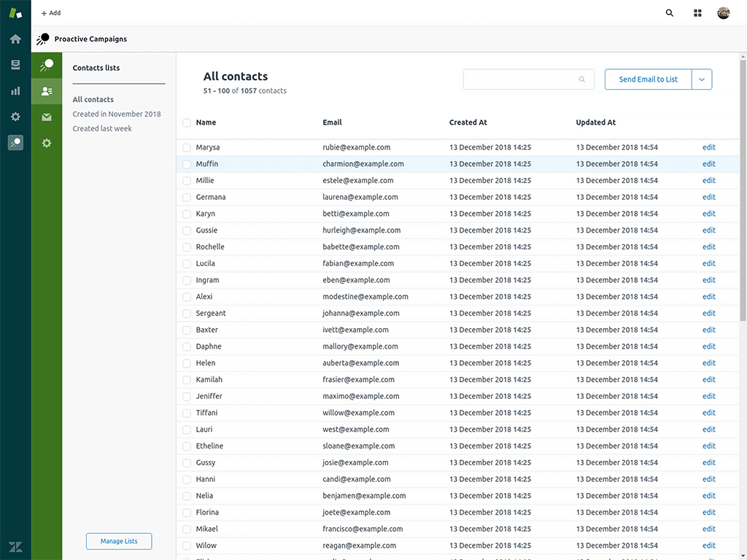
Task: Click Manage Lists button
Action: tap(119, 541)
